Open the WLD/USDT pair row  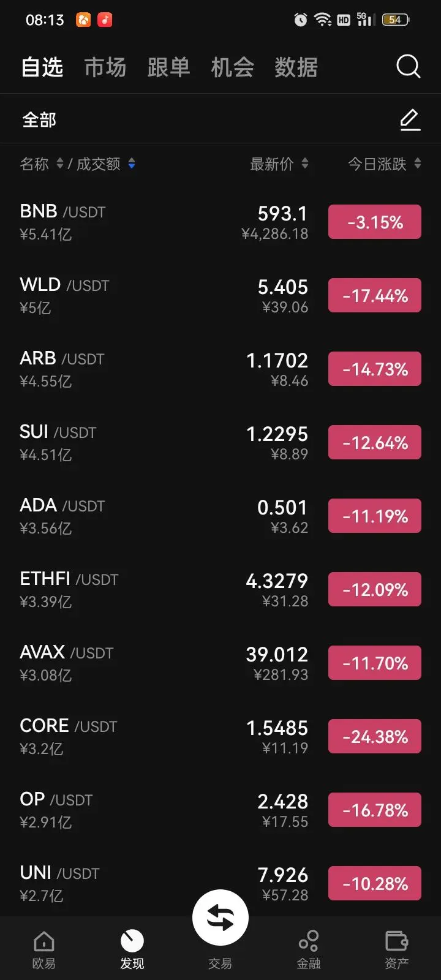tap(221, 296)
